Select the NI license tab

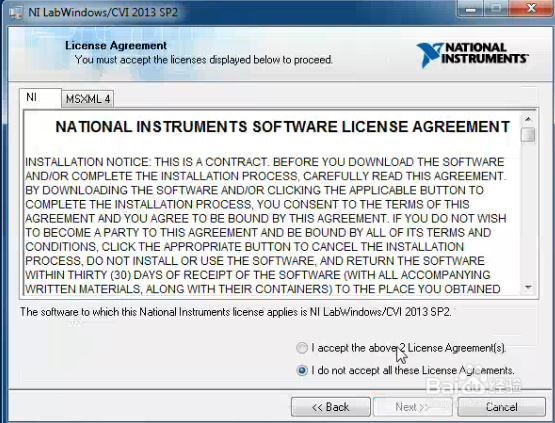pos(40,98)
